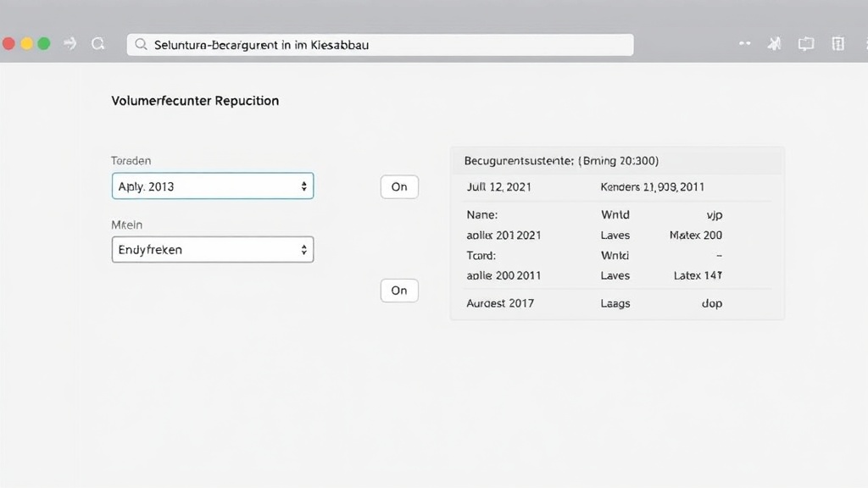Click the green full-screen window button
The height and width of the screenshot is (488, 868).
point(44,44)
